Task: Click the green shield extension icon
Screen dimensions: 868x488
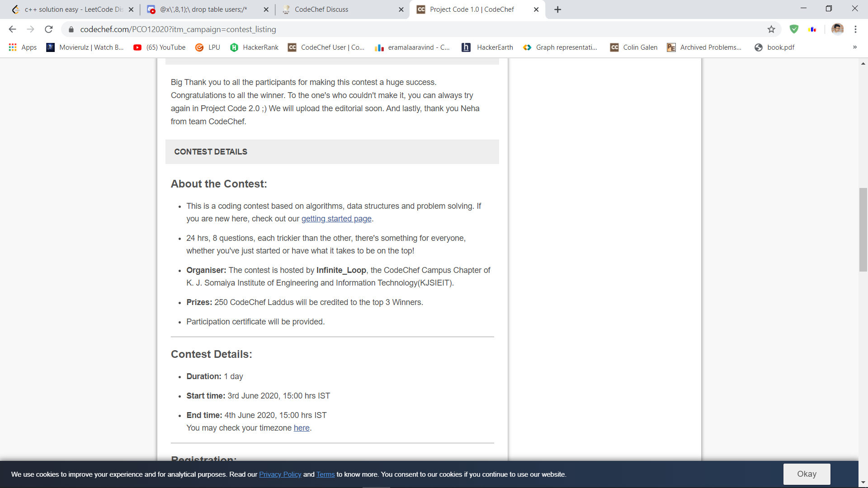Action: click(794, 29)
